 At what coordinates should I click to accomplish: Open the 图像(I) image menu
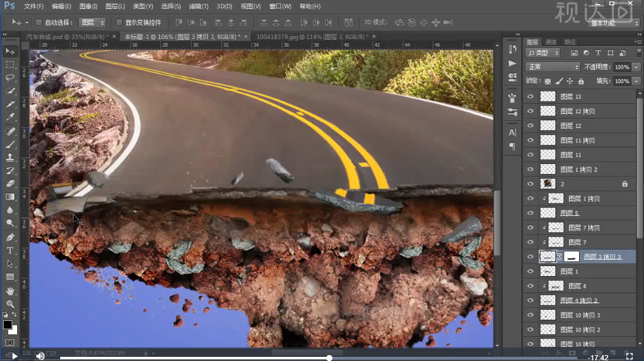point(89,6)
